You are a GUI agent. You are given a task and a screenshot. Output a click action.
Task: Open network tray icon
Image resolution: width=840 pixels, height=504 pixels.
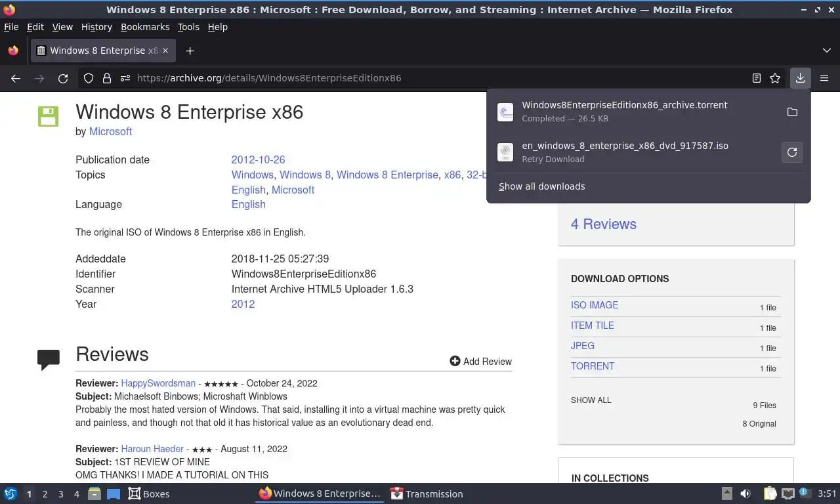[x=788, y=494]
